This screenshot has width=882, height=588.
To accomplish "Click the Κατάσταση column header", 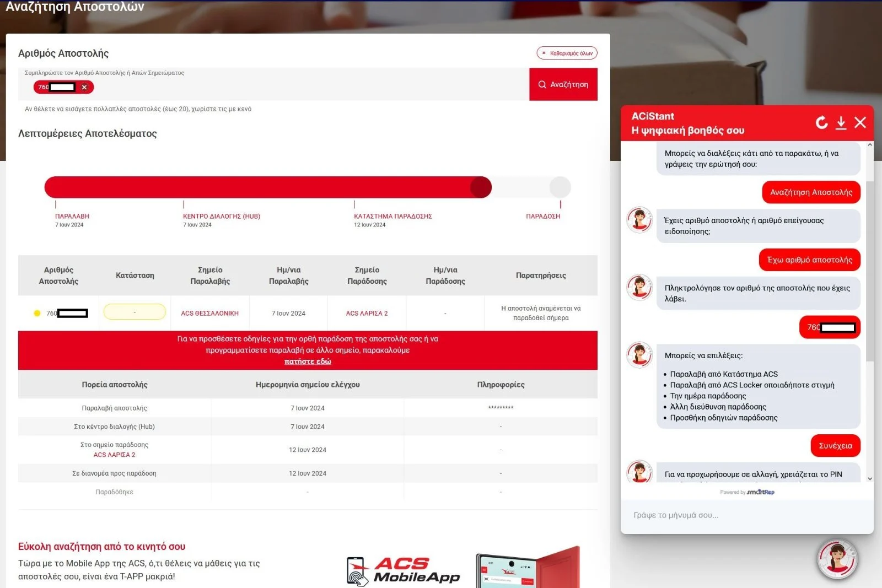I will 135,276.
